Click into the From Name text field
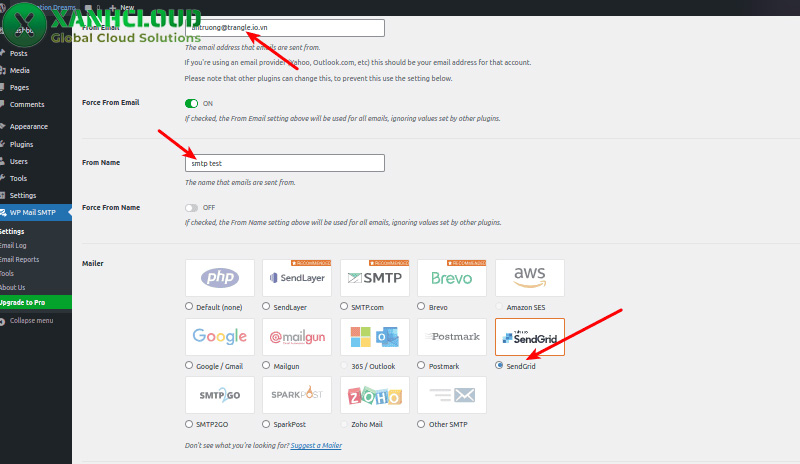The height and width of the screenshot is (464, 800). (285, 163)
